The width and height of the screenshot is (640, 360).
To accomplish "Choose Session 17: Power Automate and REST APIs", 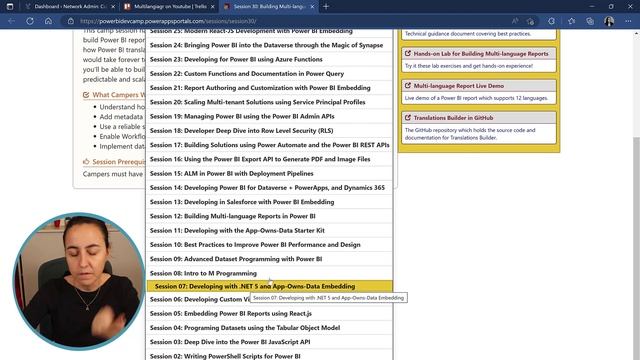I will tap(269, 145).
